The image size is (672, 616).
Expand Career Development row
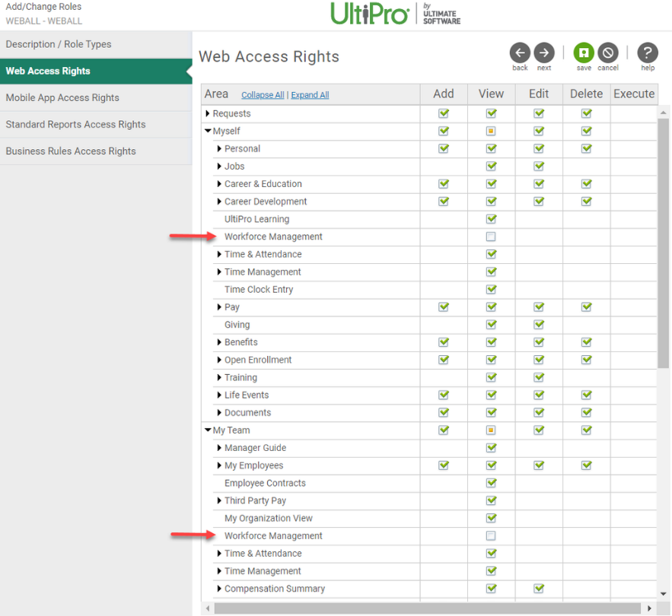219,202
